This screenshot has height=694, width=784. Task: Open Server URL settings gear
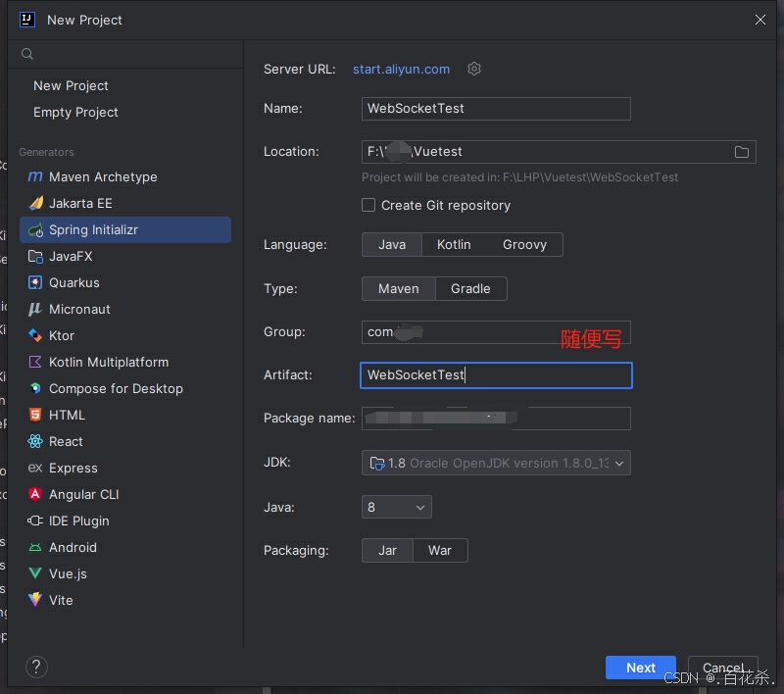tap(474, 69)
